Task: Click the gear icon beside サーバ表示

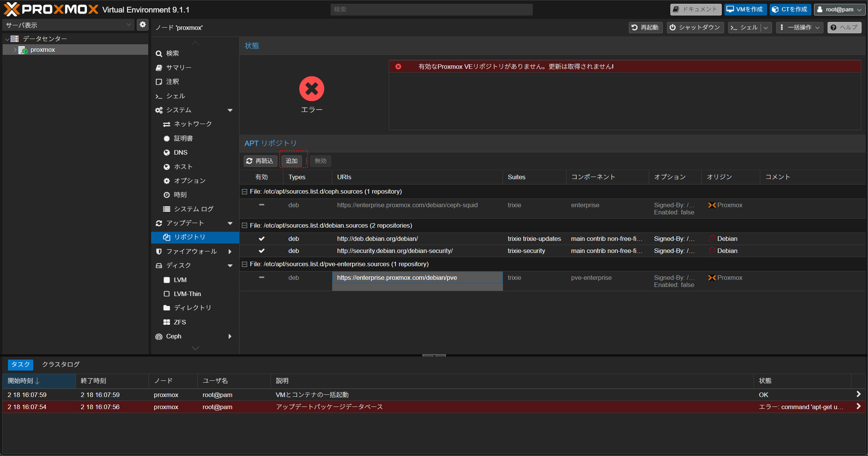Action: click(142, 25)
